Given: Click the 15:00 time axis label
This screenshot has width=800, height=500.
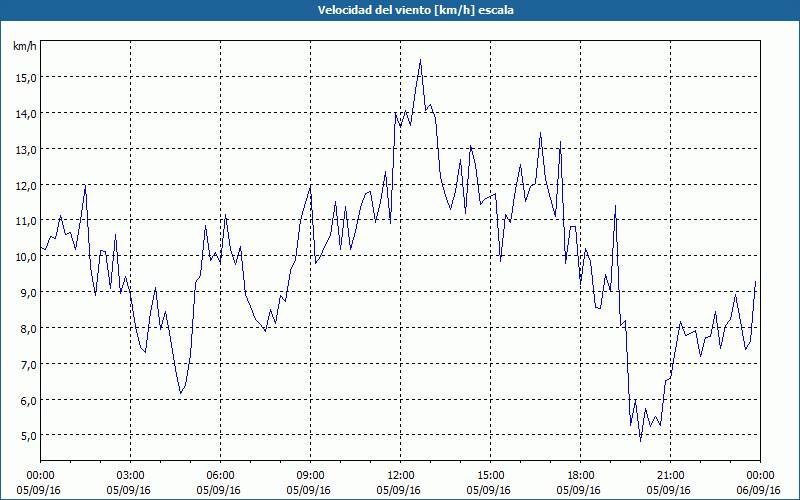Looking at the screenshot, I should (490, 476).
